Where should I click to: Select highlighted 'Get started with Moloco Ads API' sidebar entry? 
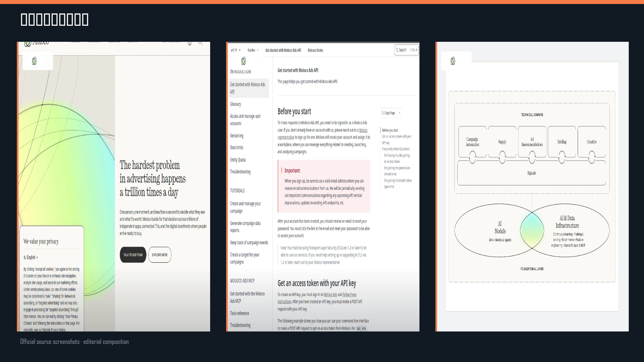click(249, 88)
